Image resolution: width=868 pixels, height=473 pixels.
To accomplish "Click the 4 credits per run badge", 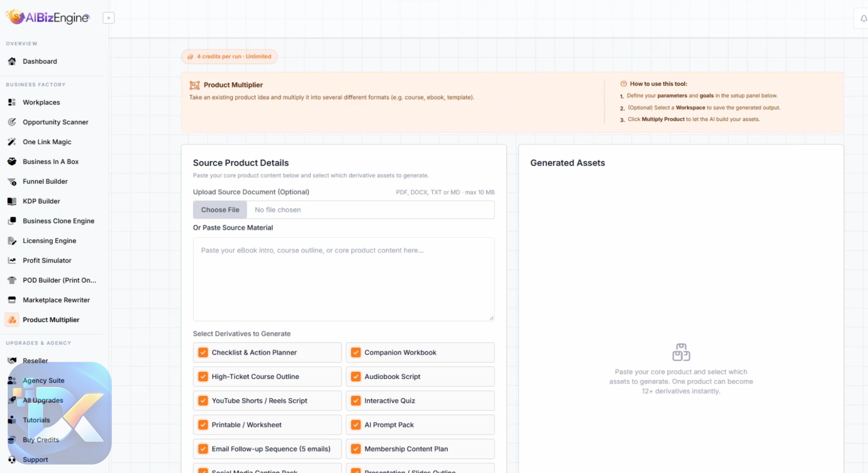I will 229,56.
